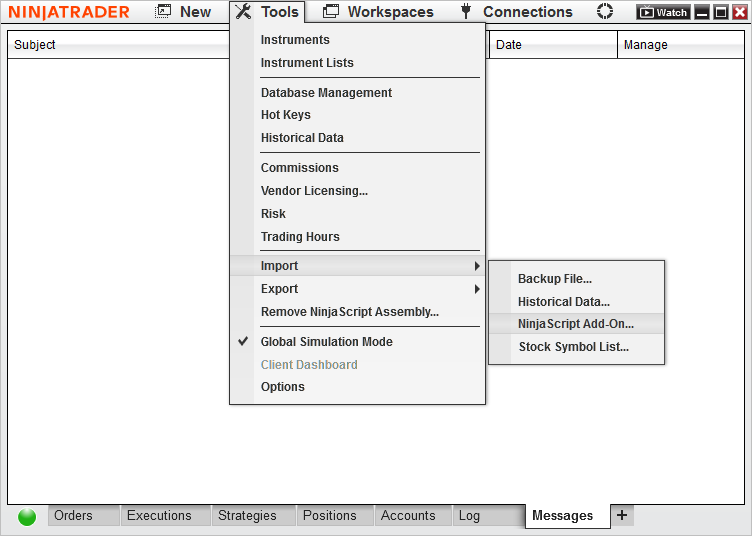Switch to the Executions tab
The width and height of the screenshot is (752, 536).
coord(165,515)
